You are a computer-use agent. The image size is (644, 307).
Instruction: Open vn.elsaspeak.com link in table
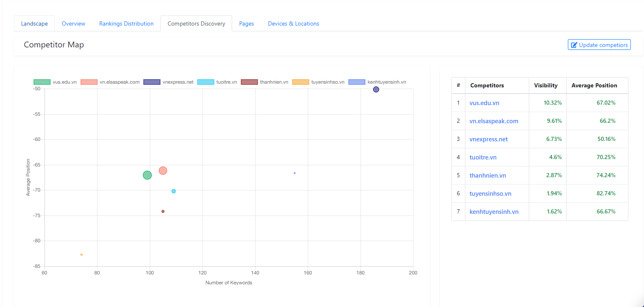pos(494,121)
